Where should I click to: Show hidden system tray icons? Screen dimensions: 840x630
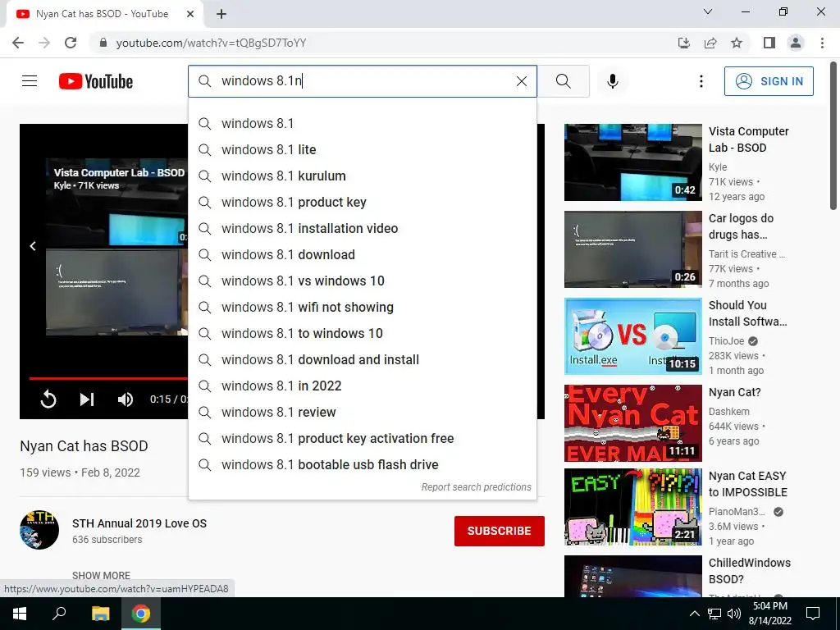point(694,614)
